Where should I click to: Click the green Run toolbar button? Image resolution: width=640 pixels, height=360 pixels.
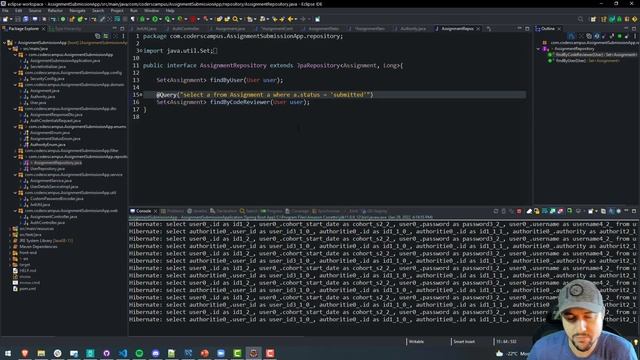click(155, 19)
